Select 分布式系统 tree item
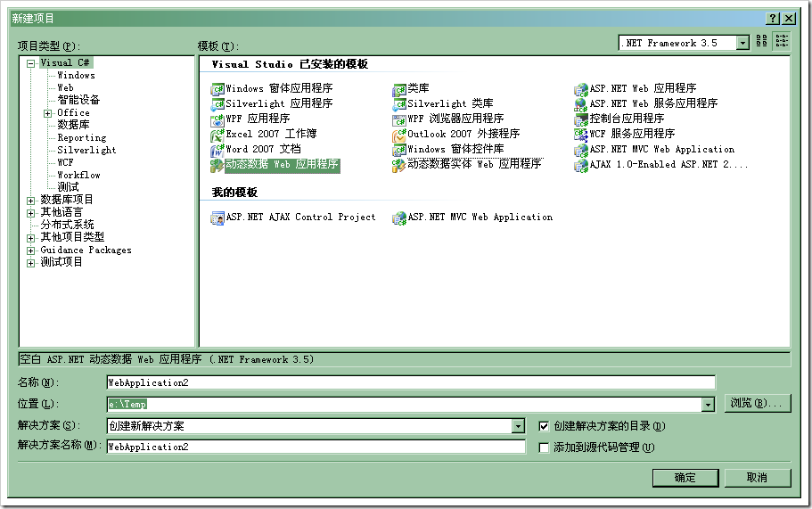Screen dimensions: 812x509 [68, 225]
